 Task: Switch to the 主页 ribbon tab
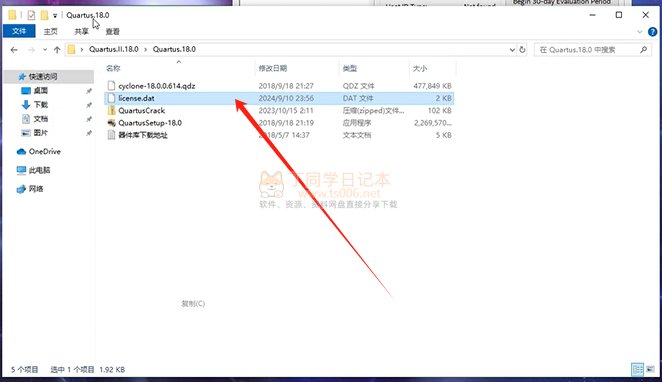point(50,31)
